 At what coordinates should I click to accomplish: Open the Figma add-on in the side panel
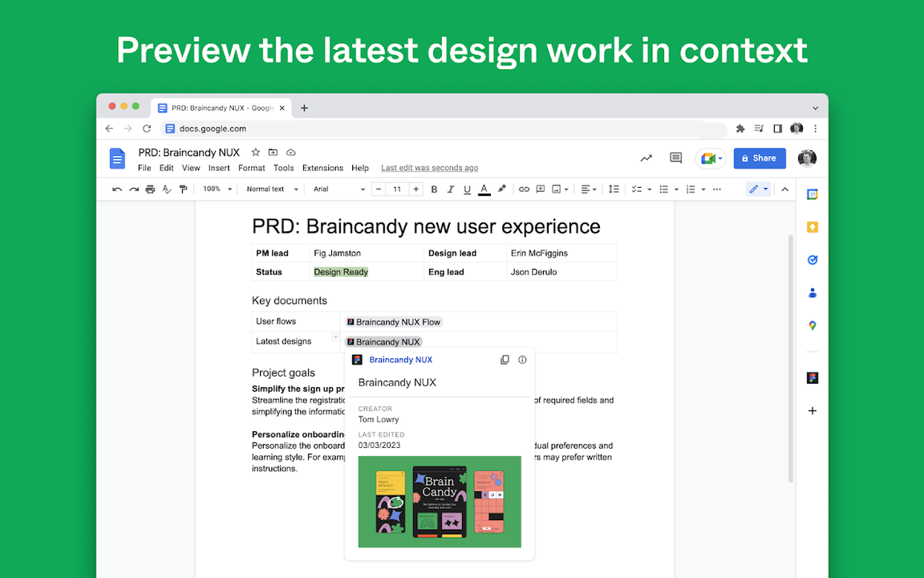(813, 378)
